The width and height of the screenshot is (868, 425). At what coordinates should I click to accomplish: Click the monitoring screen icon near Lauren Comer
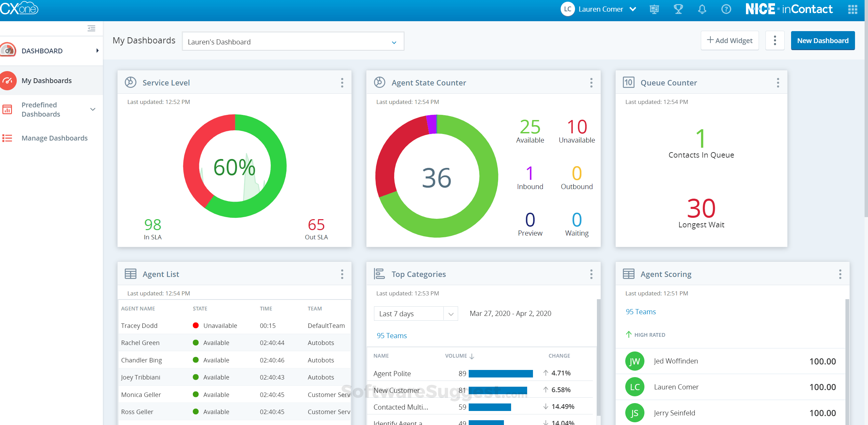coord(654,9)
